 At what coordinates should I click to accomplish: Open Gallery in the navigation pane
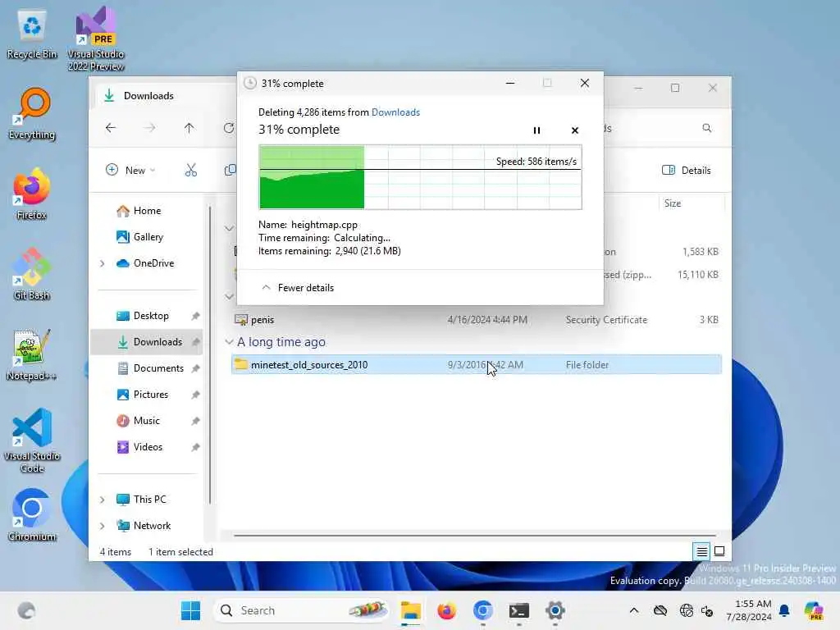point(139,237)
